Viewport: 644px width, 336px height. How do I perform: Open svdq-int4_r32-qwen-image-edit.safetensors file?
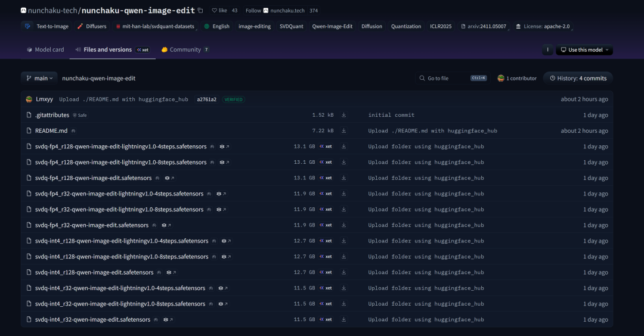92,319
